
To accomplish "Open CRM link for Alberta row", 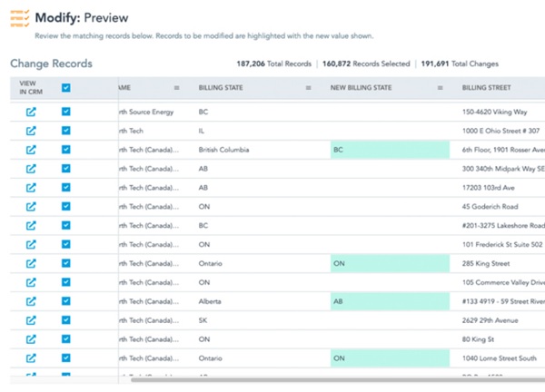I will click(31, 301).
